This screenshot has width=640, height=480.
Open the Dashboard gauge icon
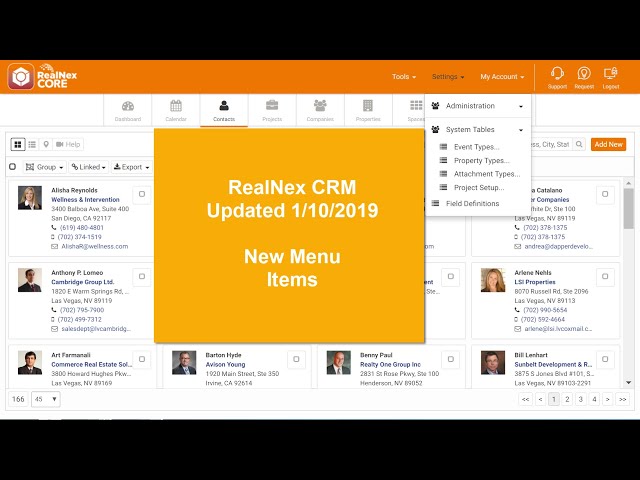point(128,107)
